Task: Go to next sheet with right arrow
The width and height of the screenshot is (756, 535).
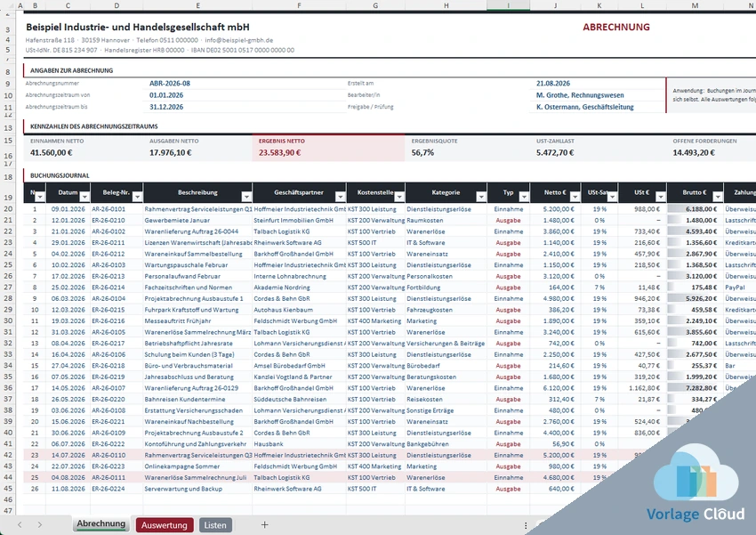Action: [x=40, y=524]
